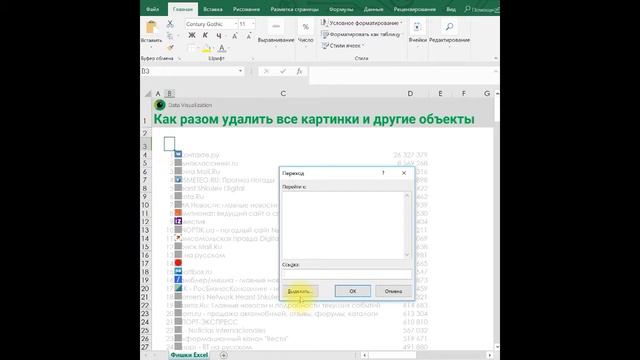Open Условное форматирование menu
640x360 pixels.
362,23
